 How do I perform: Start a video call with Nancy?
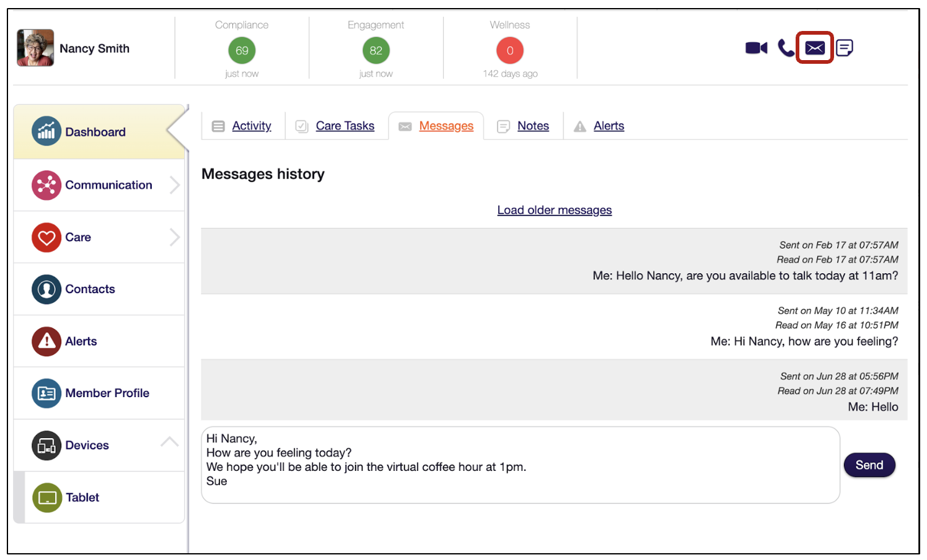click(756, 48)
